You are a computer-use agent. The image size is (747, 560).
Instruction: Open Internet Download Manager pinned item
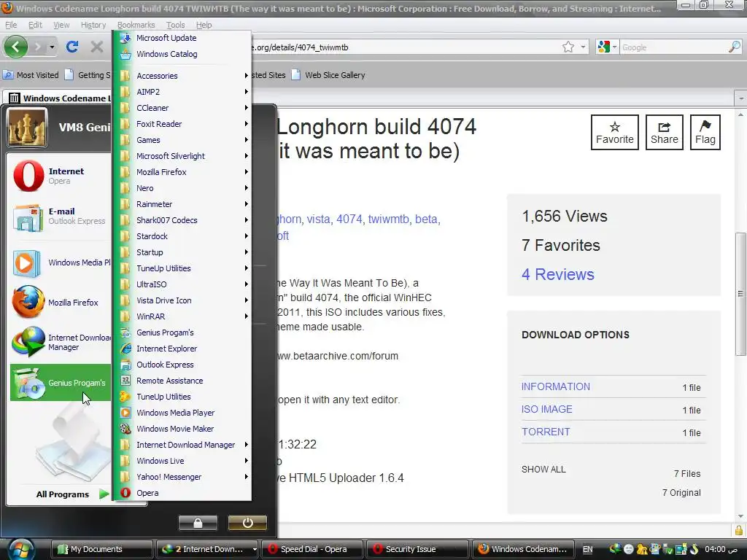pos(60,342)
